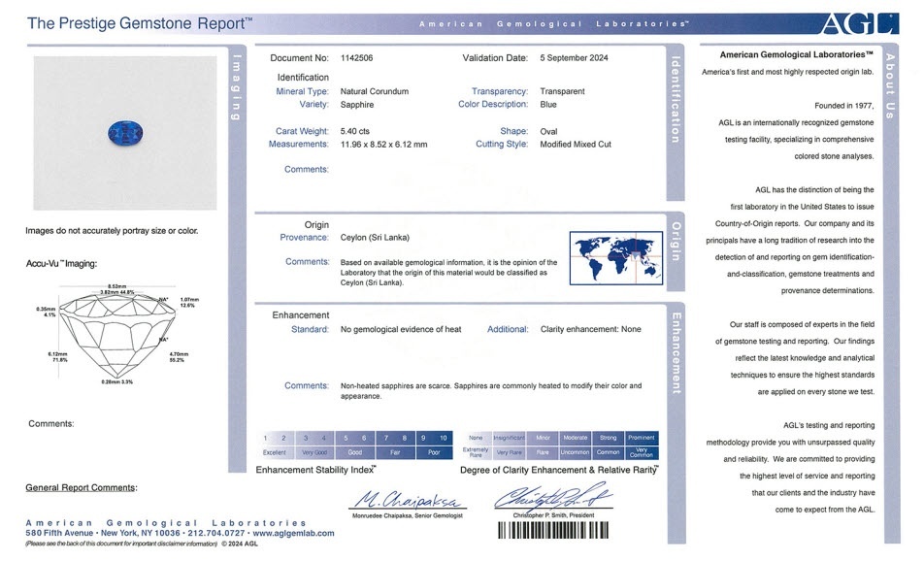Click the Excellent stability index cell

coord(275,452)
